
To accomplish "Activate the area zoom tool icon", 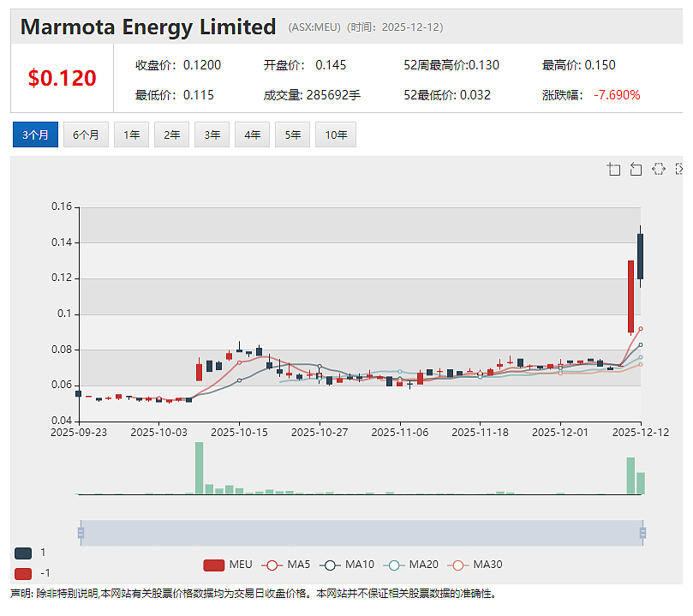I will pos(613,170).
